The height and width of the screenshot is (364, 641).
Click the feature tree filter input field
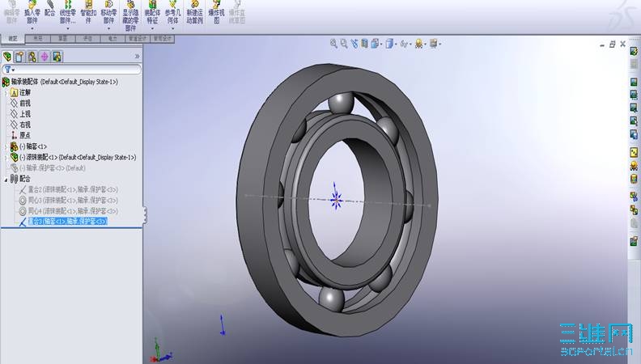click(71, 70)
